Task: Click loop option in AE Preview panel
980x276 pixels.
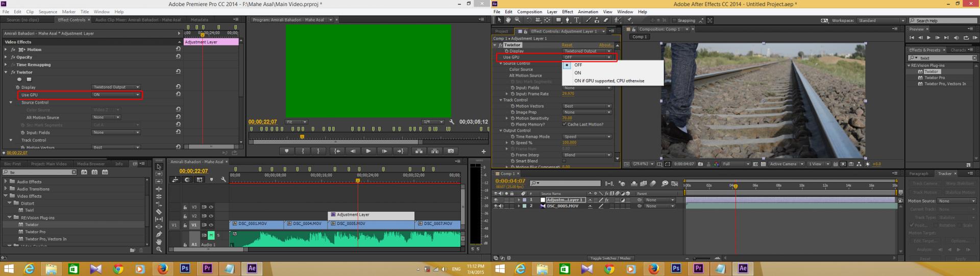Action: pos(966,38)
